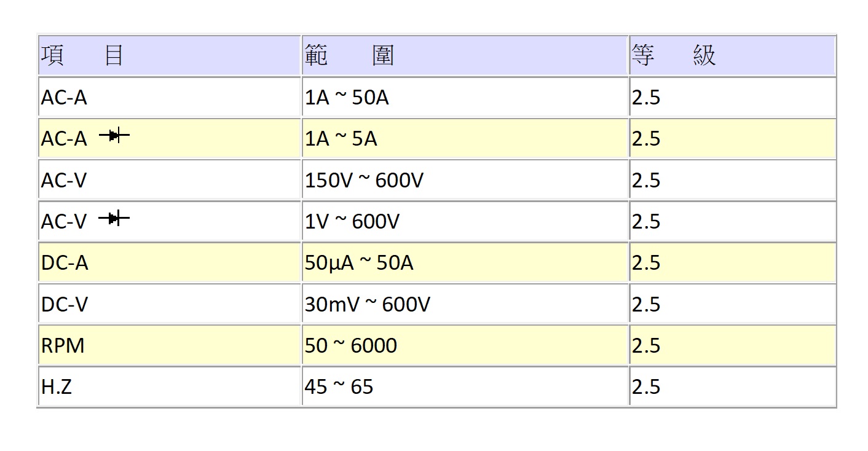Screen dimensions: 868x451
Task: Click the 2.5 grade in the DC-A row
Action: [x=646, y=263]
